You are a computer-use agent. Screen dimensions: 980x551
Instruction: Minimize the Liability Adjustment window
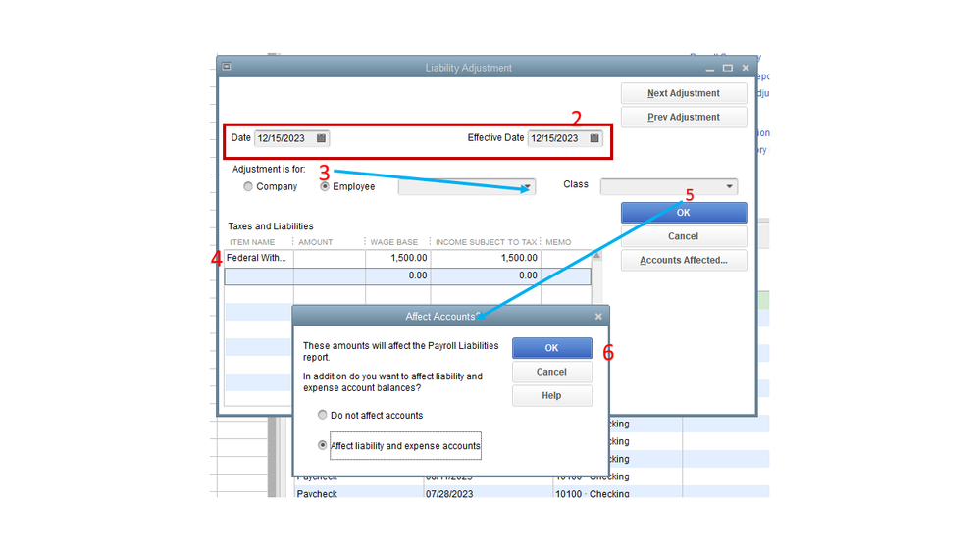coord(710,68)
